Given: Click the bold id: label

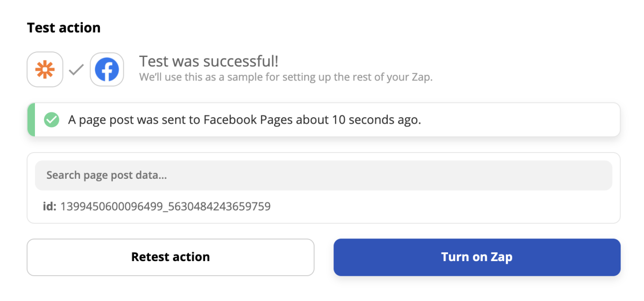Looking at the screenshot, I should click(x=49, y=206).
